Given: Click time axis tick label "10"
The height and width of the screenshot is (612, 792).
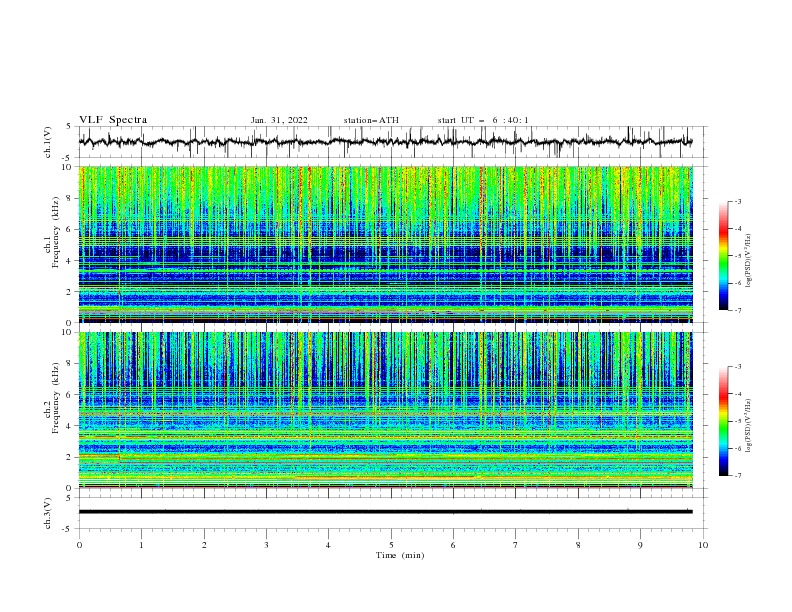Looking at the screenshot, I should [x=703, y=545].
